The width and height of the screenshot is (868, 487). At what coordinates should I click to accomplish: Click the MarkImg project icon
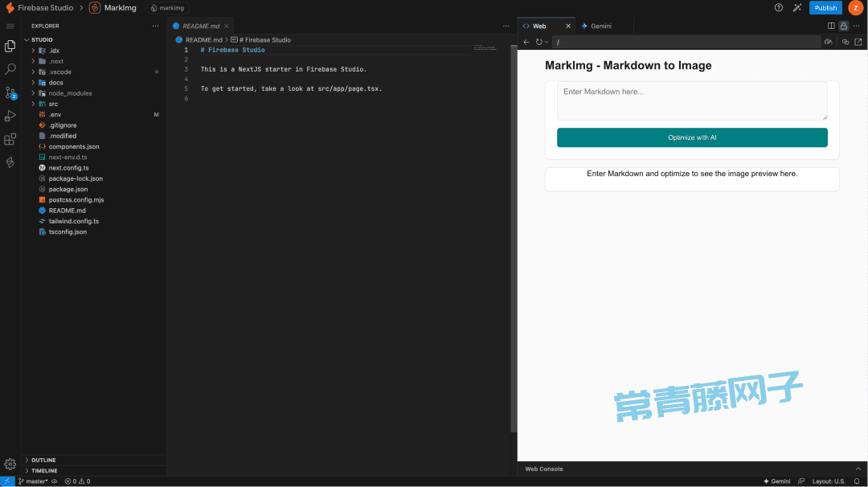click(x=95, y=8)
